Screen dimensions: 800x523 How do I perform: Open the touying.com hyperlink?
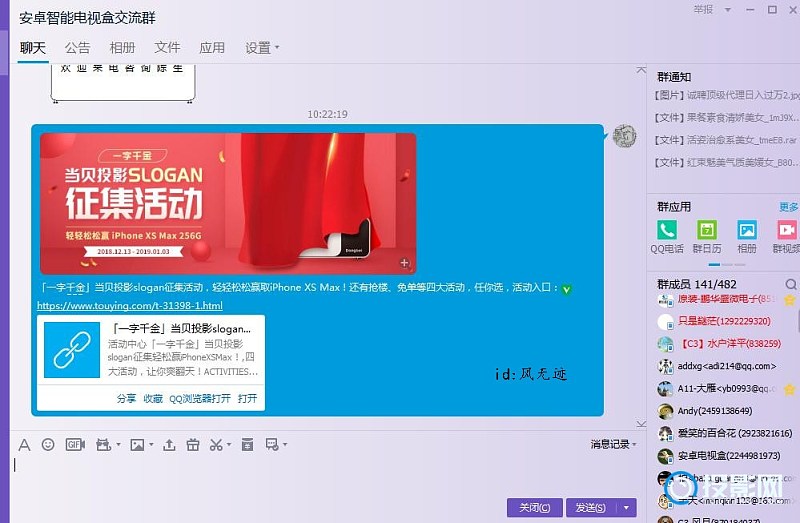(129, 305)
